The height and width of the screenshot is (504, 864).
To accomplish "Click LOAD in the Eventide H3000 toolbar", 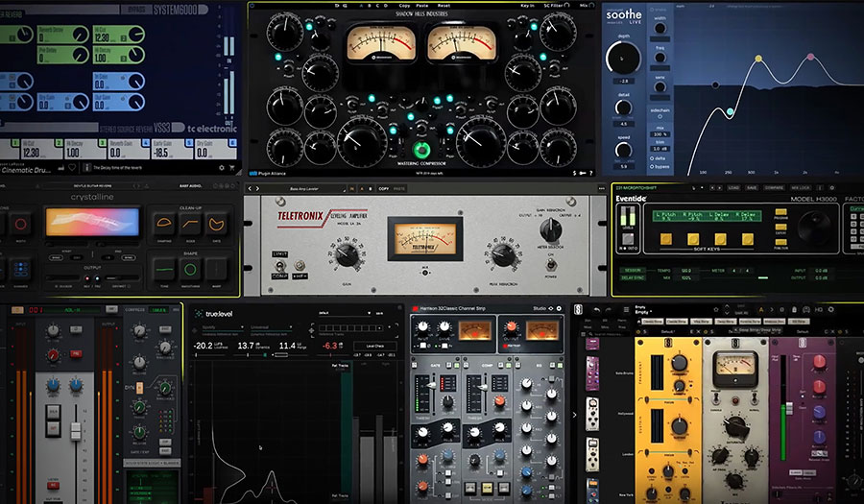I will (x=733, y=188).
